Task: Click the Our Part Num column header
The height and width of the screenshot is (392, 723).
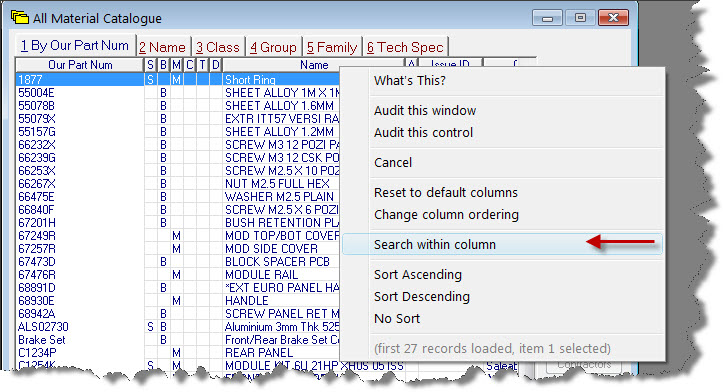Action: (x=80, y=65)
